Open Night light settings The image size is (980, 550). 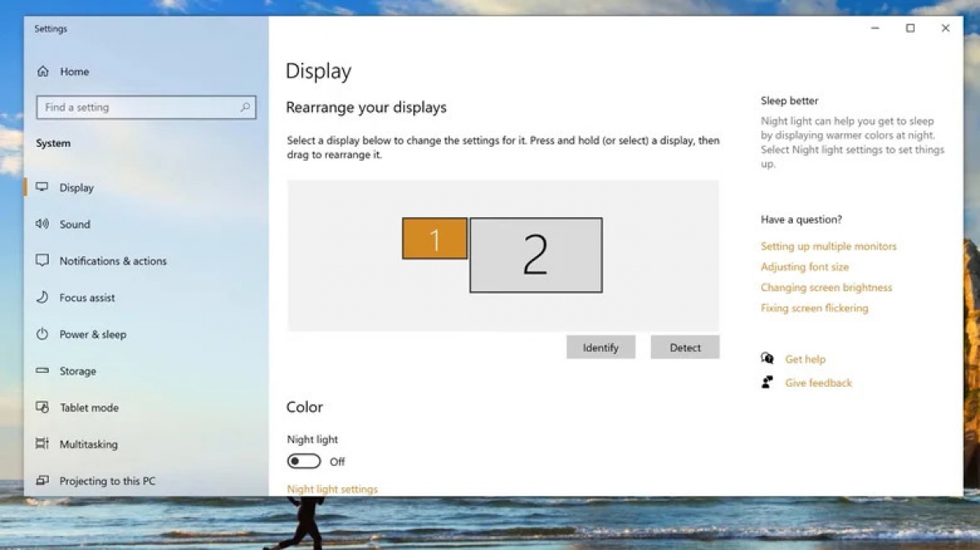coord(332,489)
